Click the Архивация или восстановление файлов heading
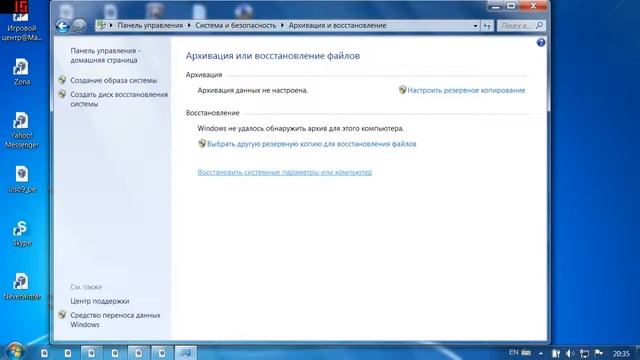Screen dimensions: 640x360 (273, 56)
